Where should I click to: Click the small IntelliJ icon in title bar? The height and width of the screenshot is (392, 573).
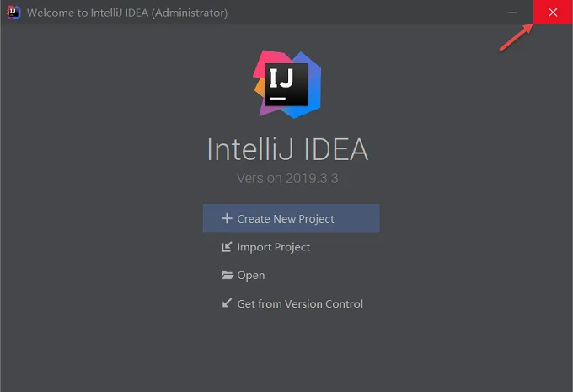13,13
